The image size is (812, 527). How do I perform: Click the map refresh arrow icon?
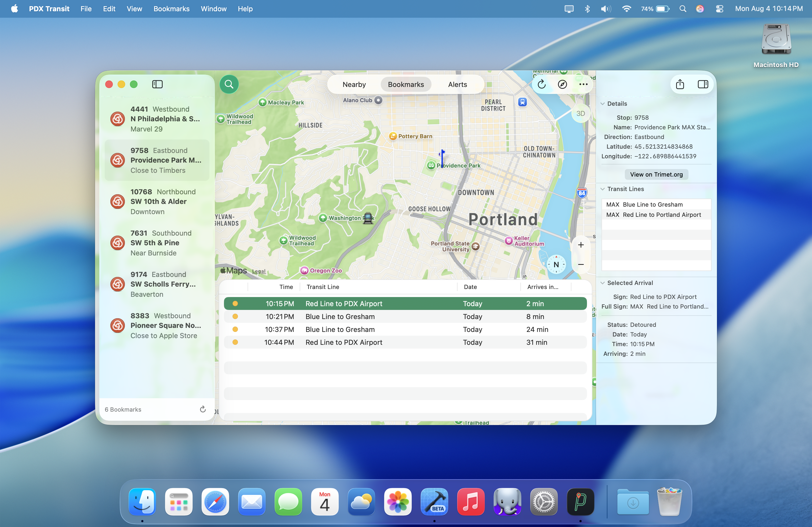(541, 84)
